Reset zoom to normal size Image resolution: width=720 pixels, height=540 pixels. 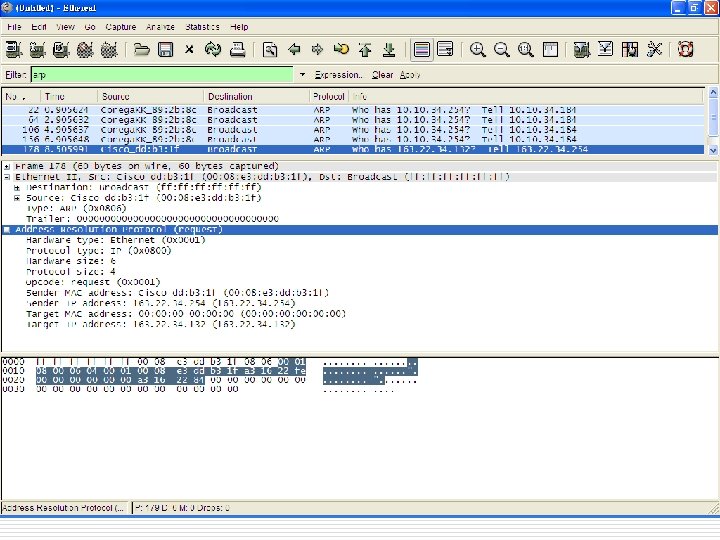tap(525, 49)
